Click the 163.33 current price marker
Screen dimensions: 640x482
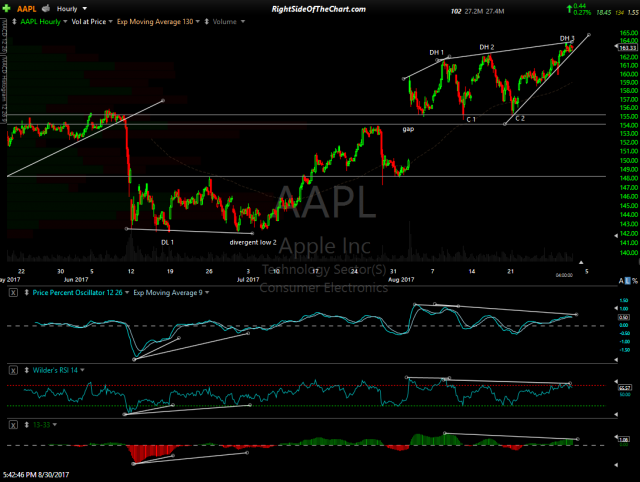(x=628, y=48)
